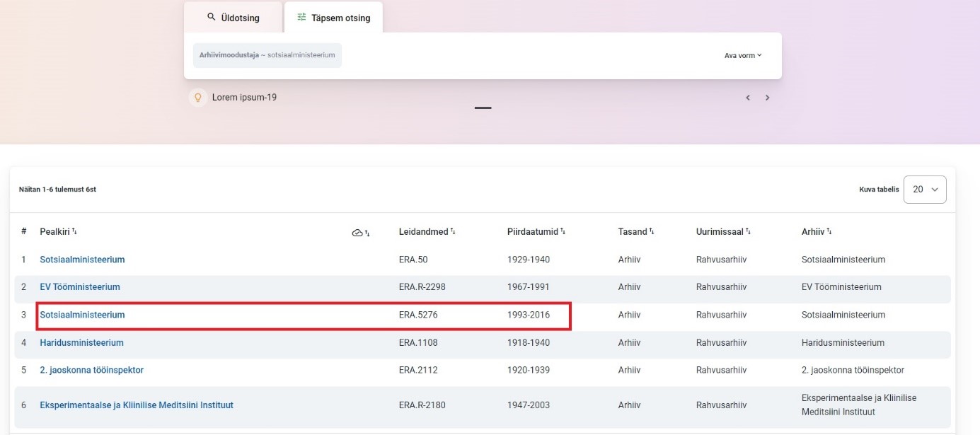Click the lightbulb icon beside Lorem ipsum-19
This screenshot has height=435, width=980.
click(198, 98)
